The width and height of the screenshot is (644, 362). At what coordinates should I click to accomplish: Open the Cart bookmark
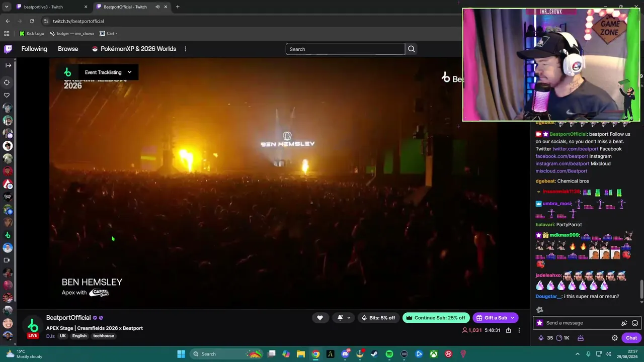pos(108,34)
